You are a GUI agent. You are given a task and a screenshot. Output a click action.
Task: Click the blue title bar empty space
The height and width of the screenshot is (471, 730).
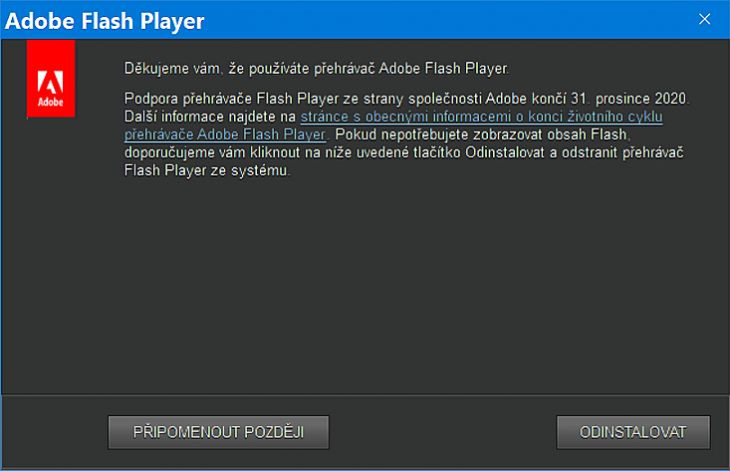click(x=447, y=20)
